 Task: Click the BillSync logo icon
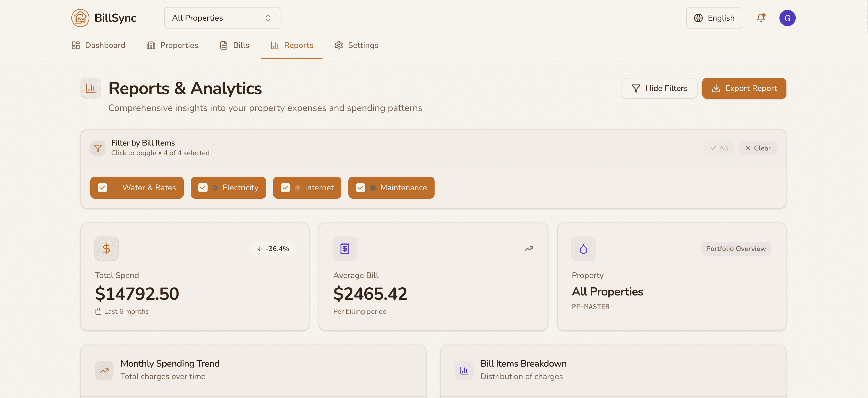pos(80,18)
